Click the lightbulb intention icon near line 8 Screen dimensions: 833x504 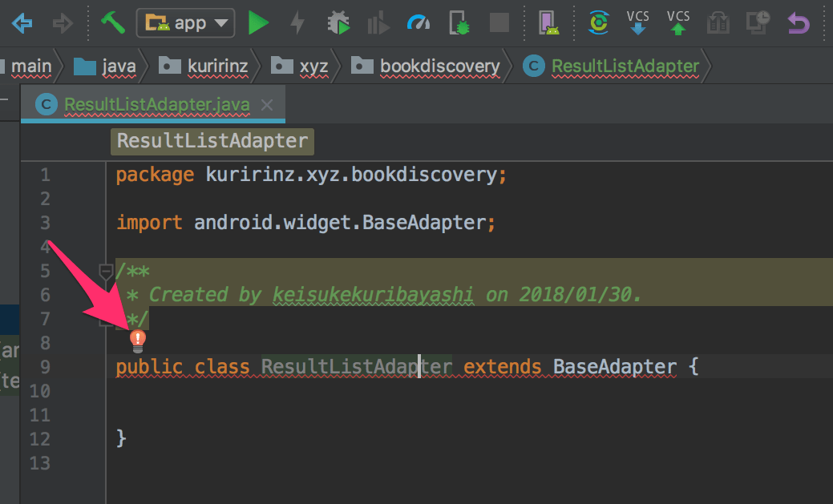[x=137, y=341]
